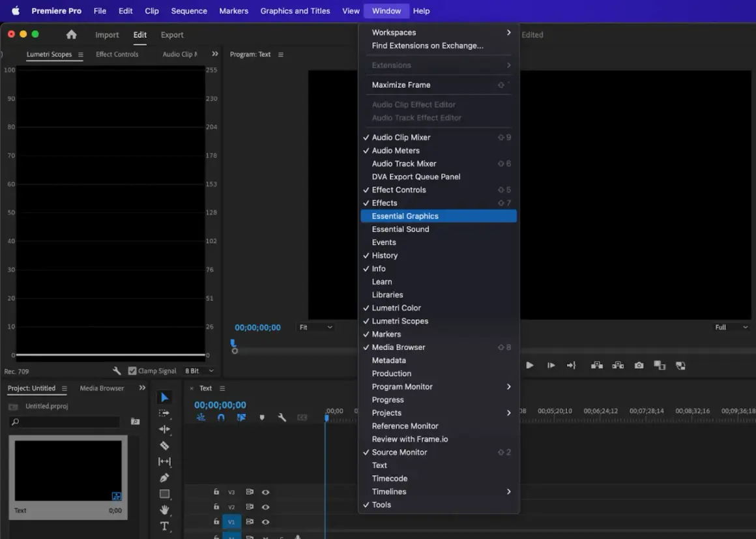This screenshot has width=756, height=539.
Task: Open the Text sequence panel menu icon
Action: pyautogui.click(x=222, y=388)
